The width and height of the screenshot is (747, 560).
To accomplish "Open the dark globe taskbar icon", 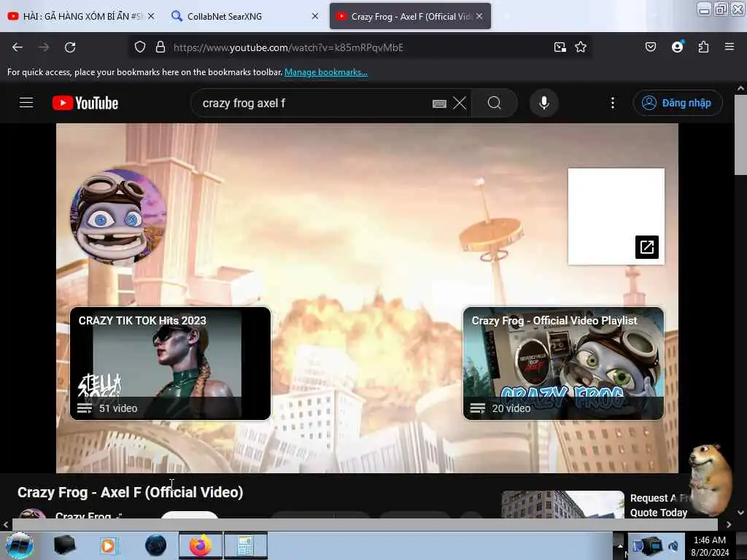I will tap(155, 545).
